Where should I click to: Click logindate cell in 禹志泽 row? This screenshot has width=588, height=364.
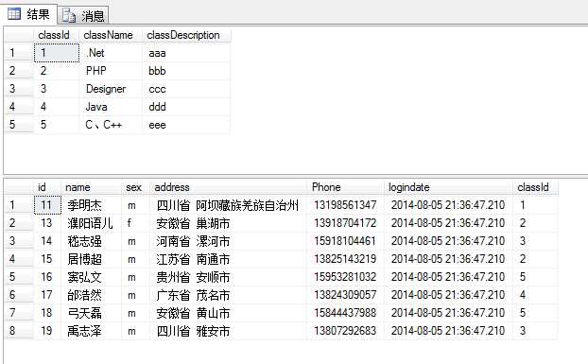pos(448,331)
